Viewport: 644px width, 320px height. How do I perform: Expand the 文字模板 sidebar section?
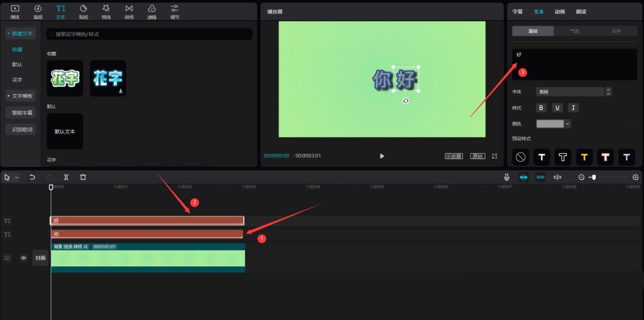[x=20, y=96]
